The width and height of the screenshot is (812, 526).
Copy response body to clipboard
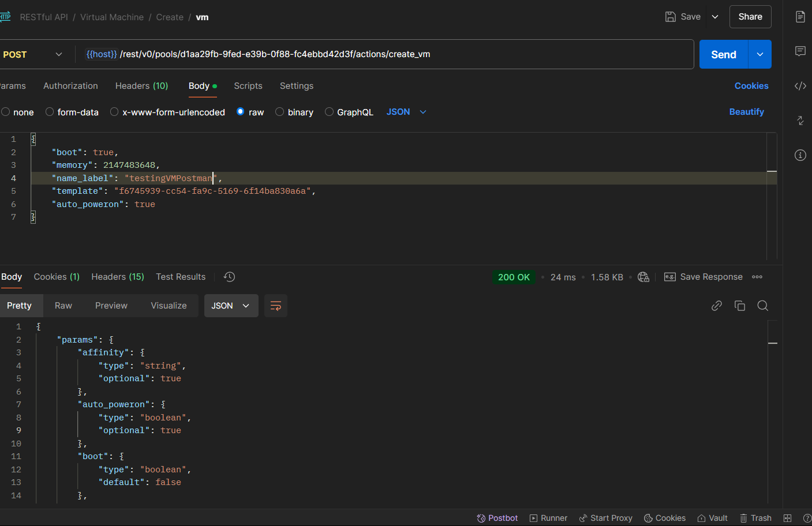pos(739,306)
